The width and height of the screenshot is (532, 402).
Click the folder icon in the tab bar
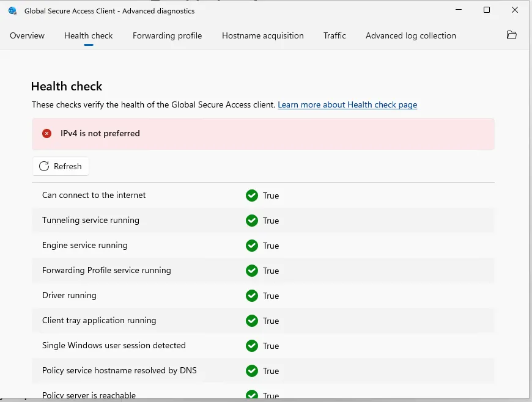tap(511, 35)
